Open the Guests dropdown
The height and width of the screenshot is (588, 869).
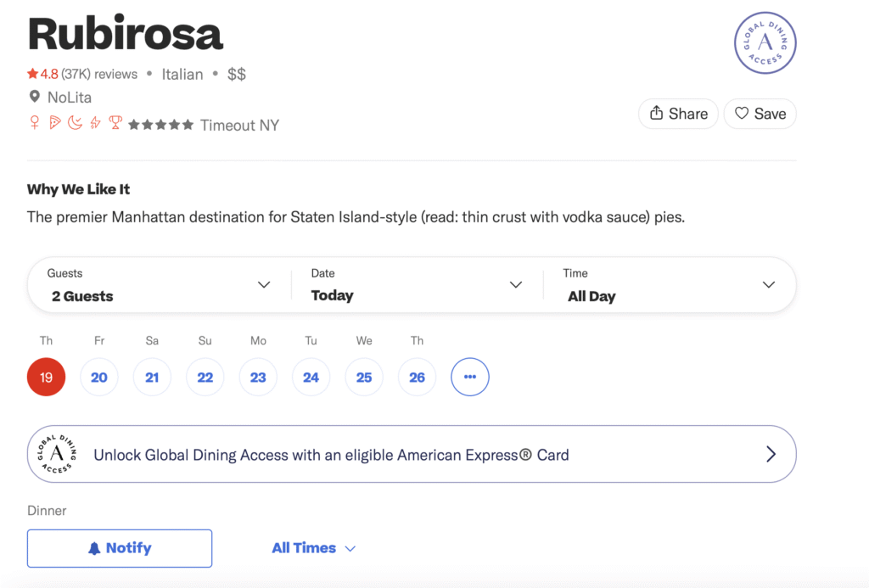(x=157, y=284)
